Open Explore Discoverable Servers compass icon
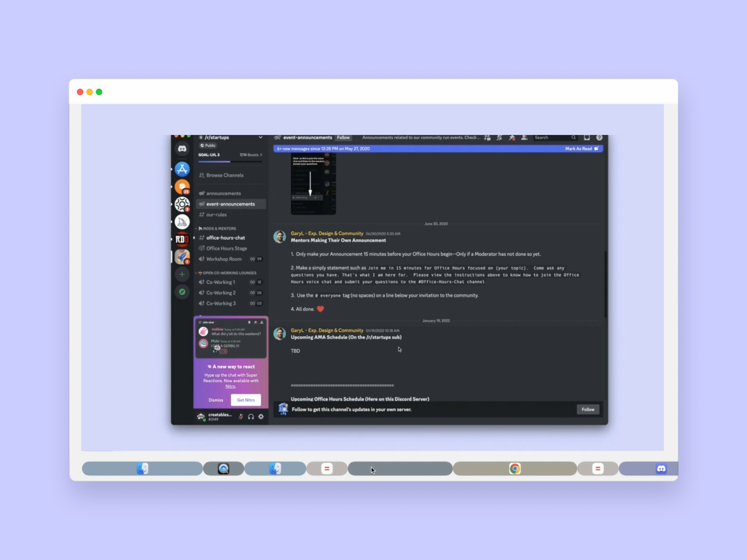 click(182, 292)
